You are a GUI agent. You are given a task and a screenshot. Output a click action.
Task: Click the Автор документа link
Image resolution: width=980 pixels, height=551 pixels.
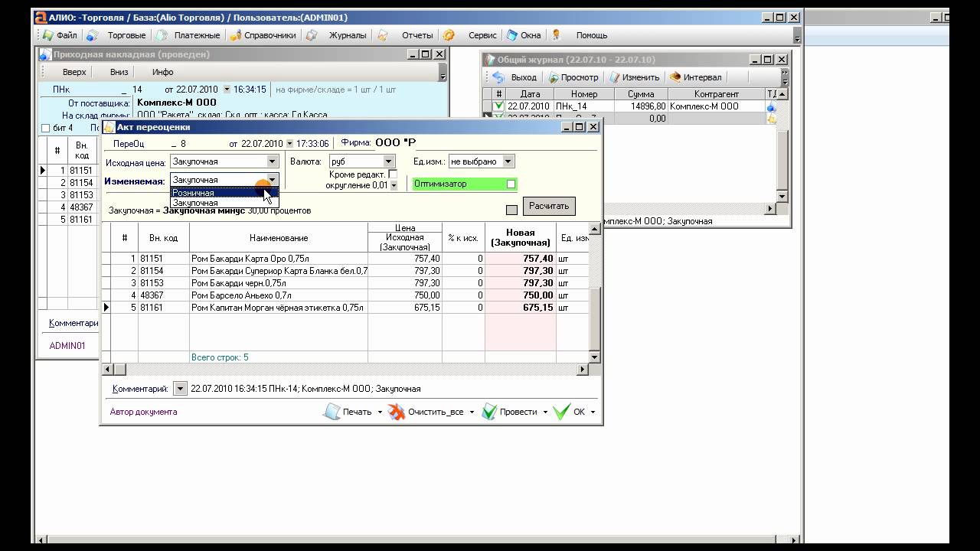143,412
